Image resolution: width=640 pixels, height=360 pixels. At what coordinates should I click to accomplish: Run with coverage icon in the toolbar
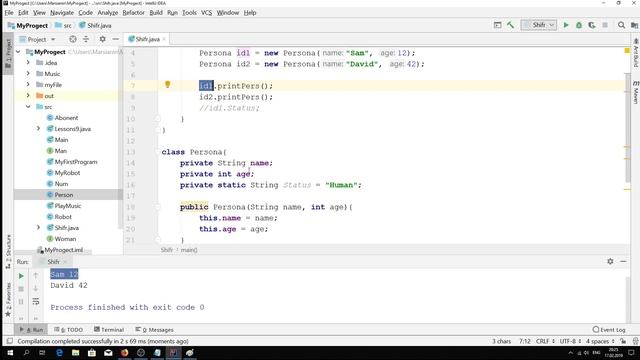click(592, 25)
